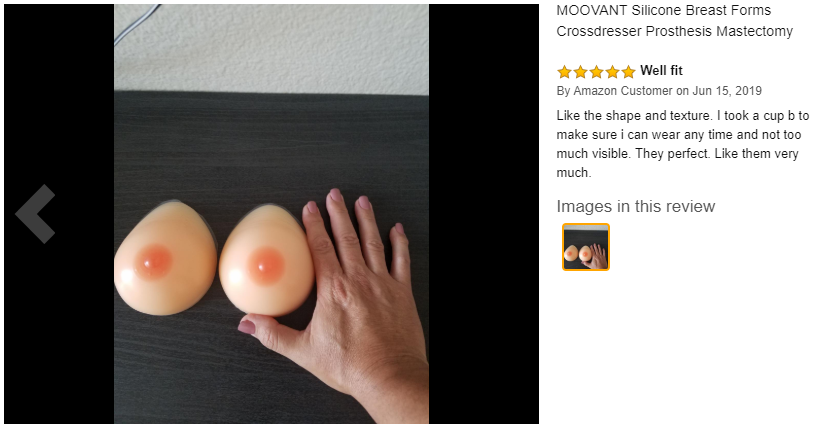Open the "Well fit" review title
This screenshot has height=430, width=829.
(x=661, y=70)
